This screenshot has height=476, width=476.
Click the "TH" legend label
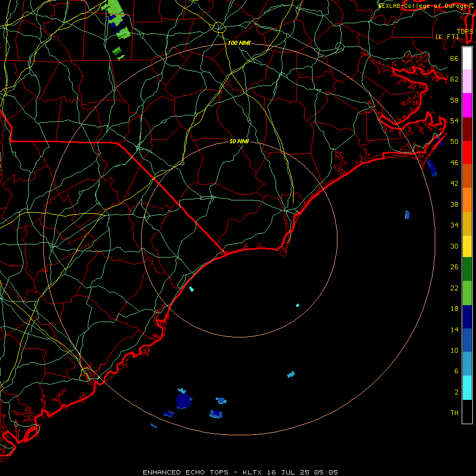point(454,413)
